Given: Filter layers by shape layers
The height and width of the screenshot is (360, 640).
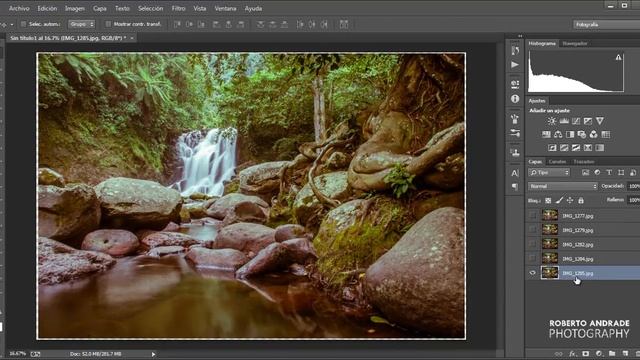Looking at the screenshot, I should click(621, 173).
